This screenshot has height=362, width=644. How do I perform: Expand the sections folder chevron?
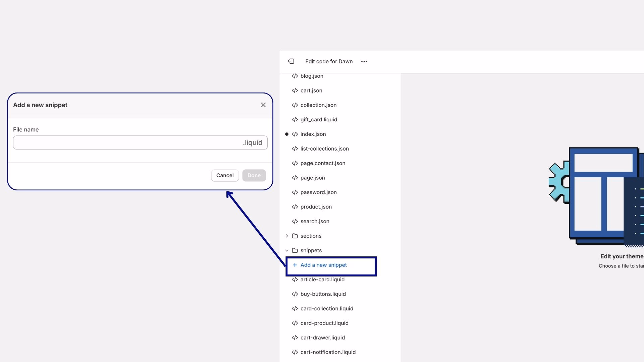pos(287,236)
